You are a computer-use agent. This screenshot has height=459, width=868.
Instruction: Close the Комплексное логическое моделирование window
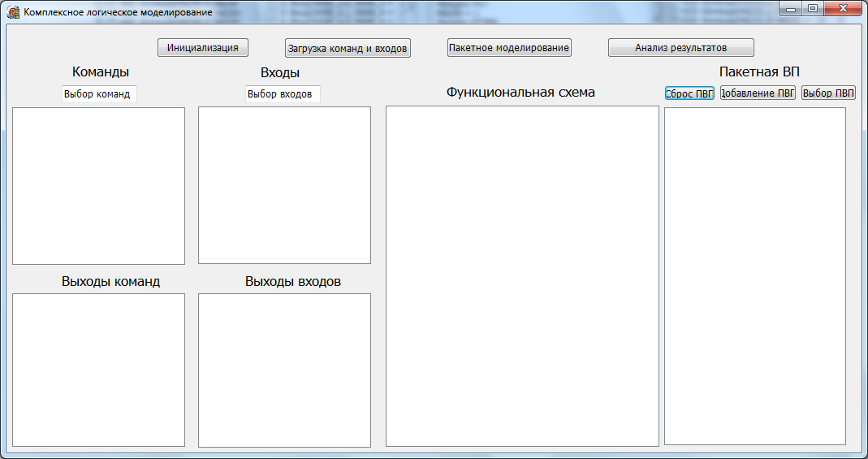tap(843, 8)
